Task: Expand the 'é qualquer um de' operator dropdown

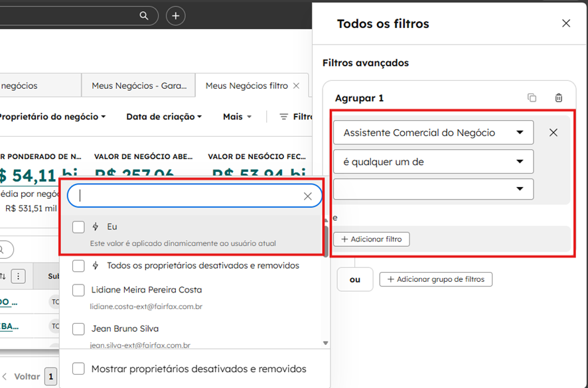Action: click(433, 161)
